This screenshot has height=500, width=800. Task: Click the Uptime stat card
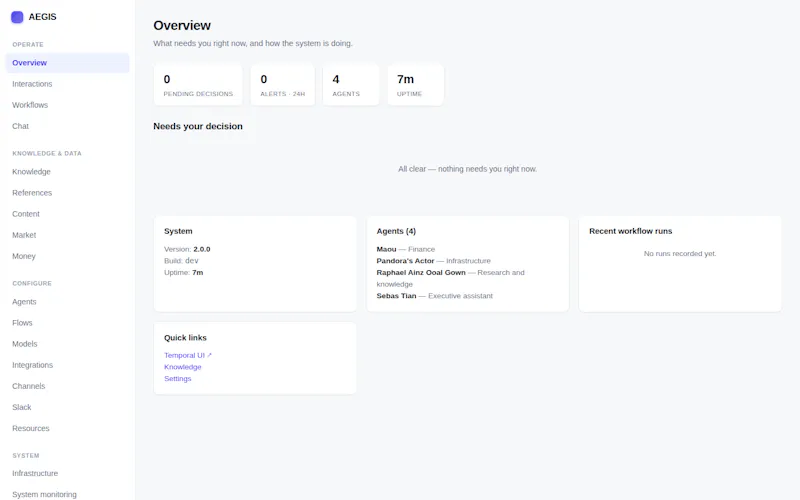click(415, 85)
